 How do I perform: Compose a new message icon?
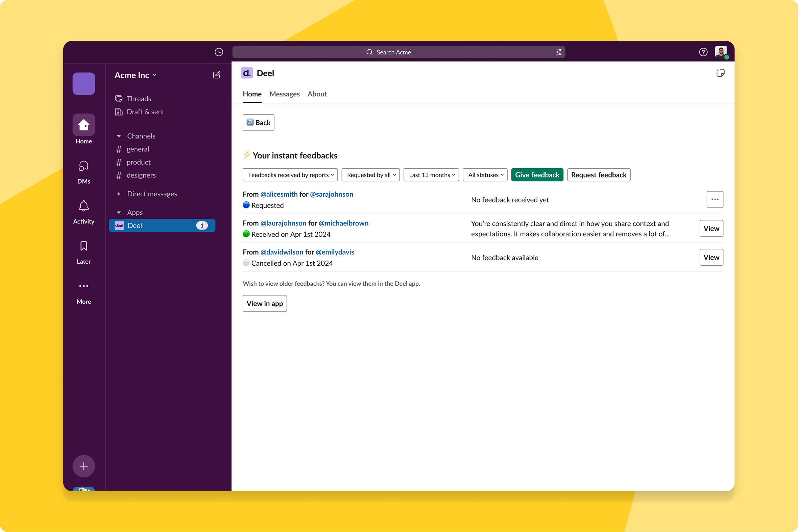216,75
